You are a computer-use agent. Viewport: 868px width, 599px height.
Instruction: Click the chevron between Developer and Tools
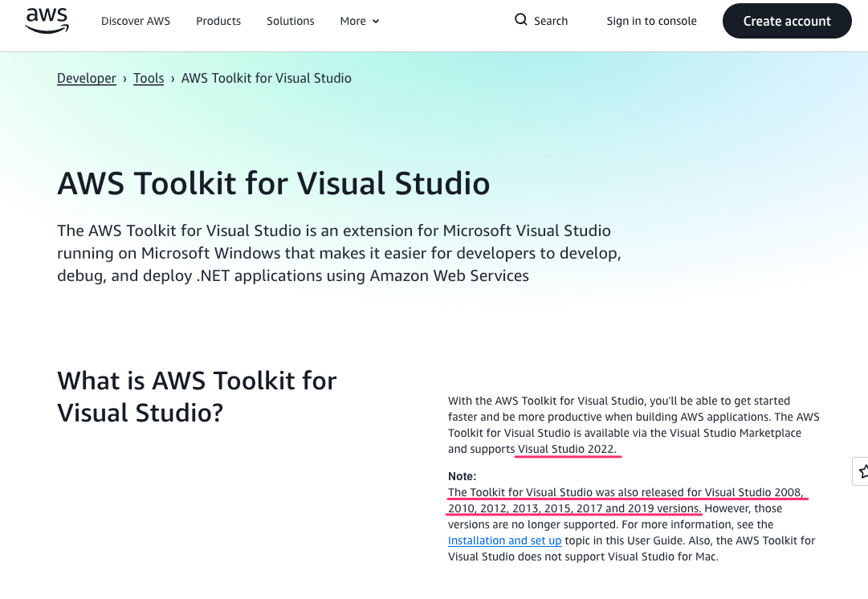tap(125, 79)
